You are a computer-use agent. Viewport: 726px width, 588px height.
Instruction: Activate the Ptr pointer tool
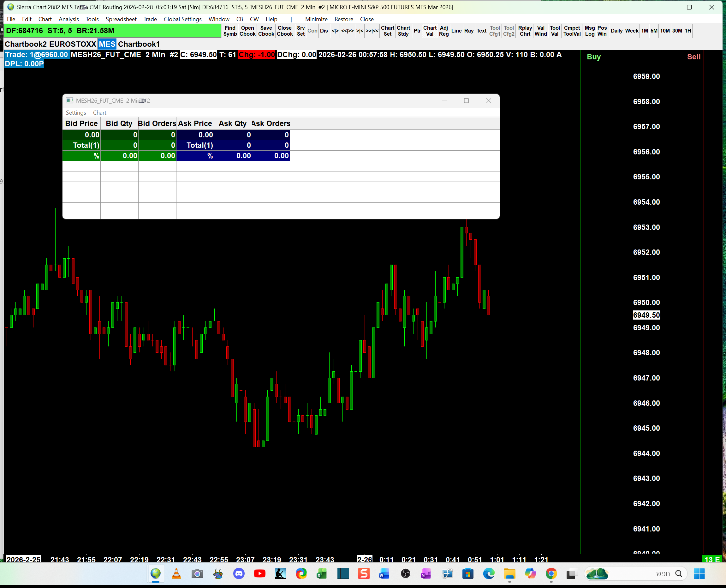click(x=417, y=31)
